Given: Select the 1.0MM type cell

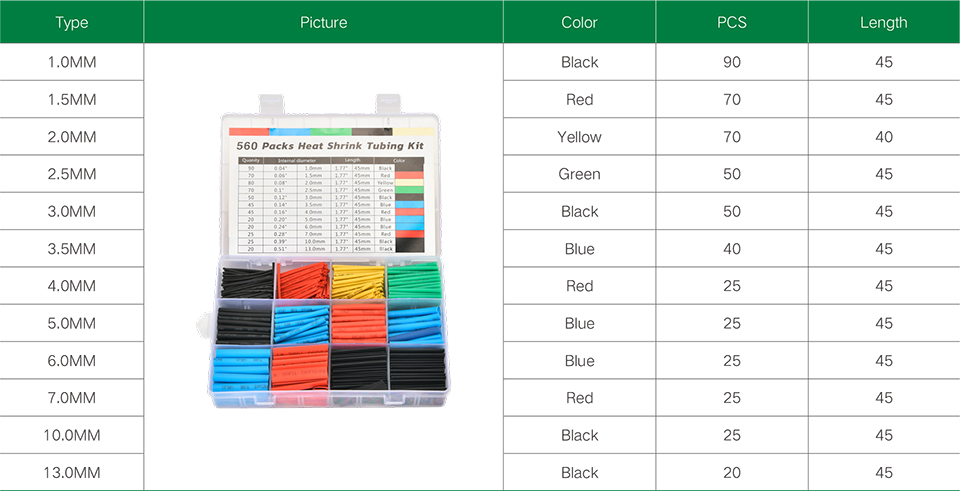Looking at the screenshot, I should (x=72, y=62).
